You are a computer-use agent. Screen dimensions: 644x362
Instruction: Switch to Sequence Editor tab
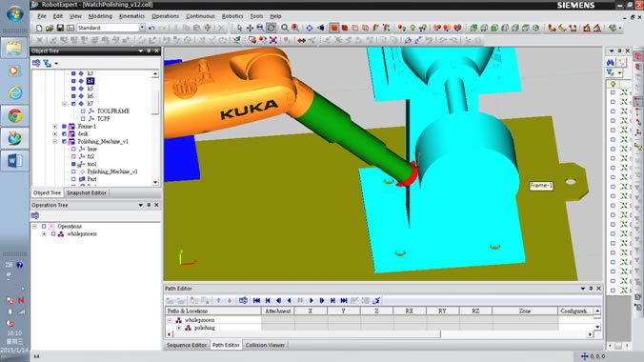(187, 345)
